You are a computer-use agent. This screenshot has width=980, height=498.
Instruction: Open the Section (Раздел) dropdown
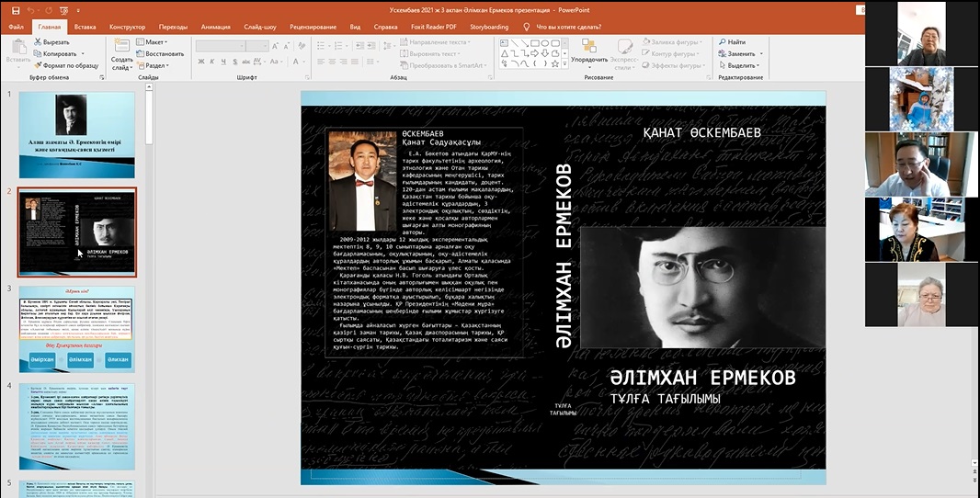click(155, 66)
